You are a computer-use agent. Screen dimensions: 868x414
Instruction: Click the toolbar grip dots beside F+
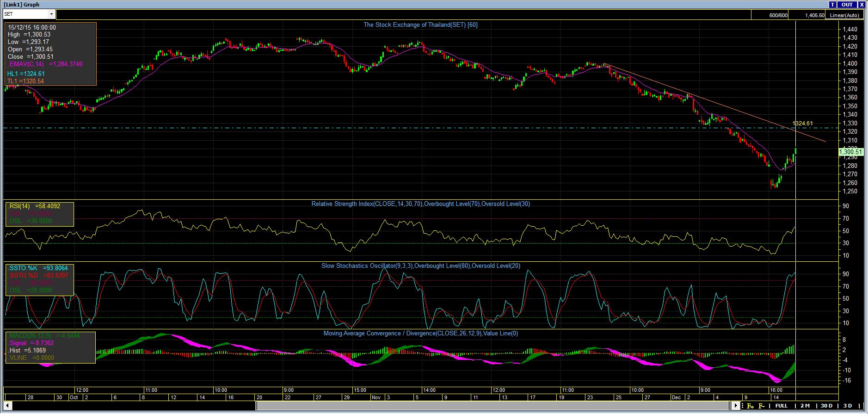[743, 406]
